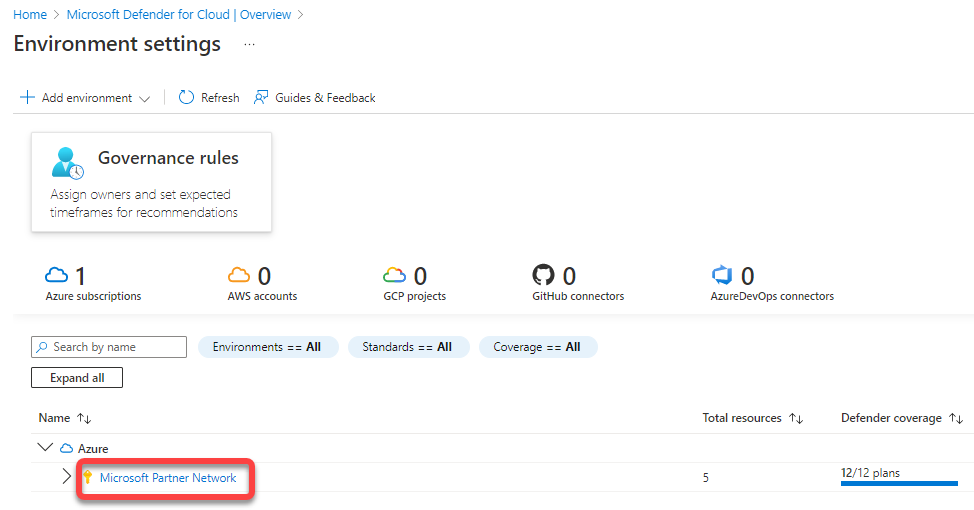Click the GitHub connectors octocat icon
Viewport: 974px width, 510px height.
(544, 275)
